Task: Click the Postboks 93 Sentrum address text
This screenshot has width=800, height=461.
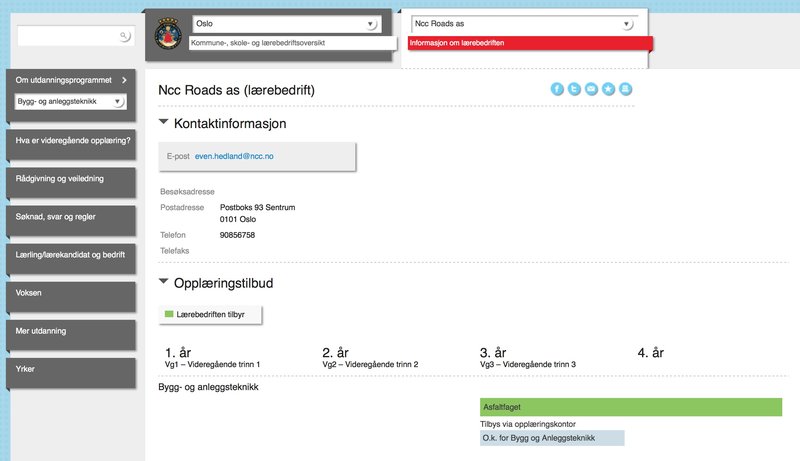Action: pos(258,208)
